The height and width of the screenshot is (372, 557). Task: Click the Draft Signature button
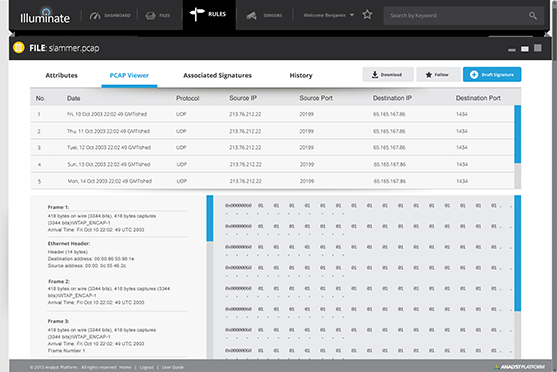[492, 75]
